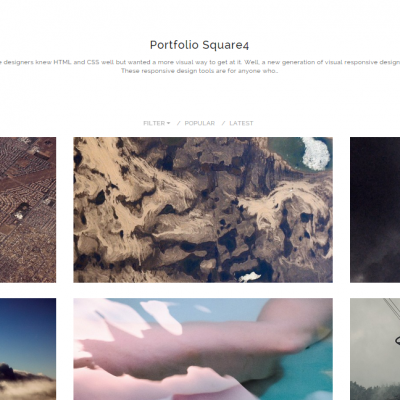Click the slash separator before LATEST
Image resolution: width=400 pixels, height=400 pixels.
tap(224, 123)
